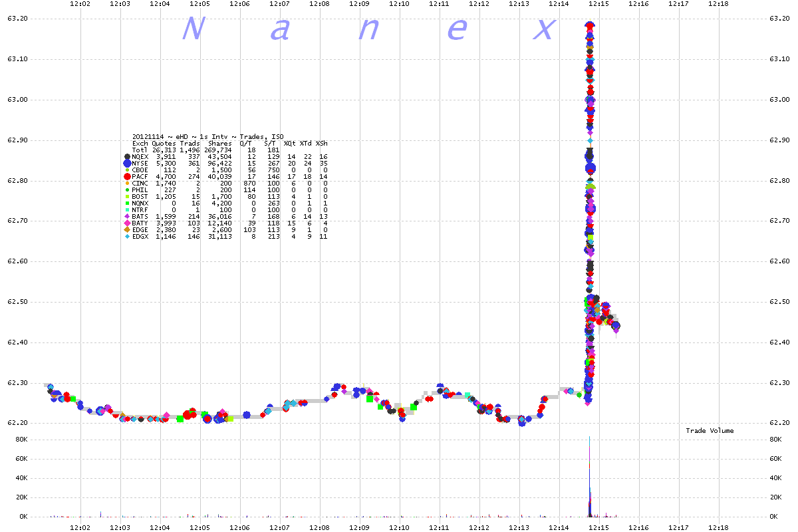Click the 'Trads' column header in legend
The height and width of the screenshot is (532, 798).
click(x=190, y=144)
